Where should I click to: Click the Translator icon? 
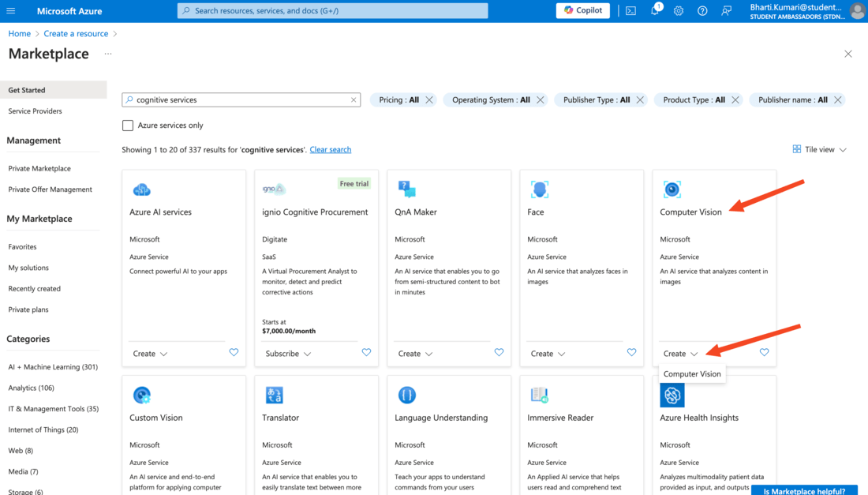click(x=274, y=396)
